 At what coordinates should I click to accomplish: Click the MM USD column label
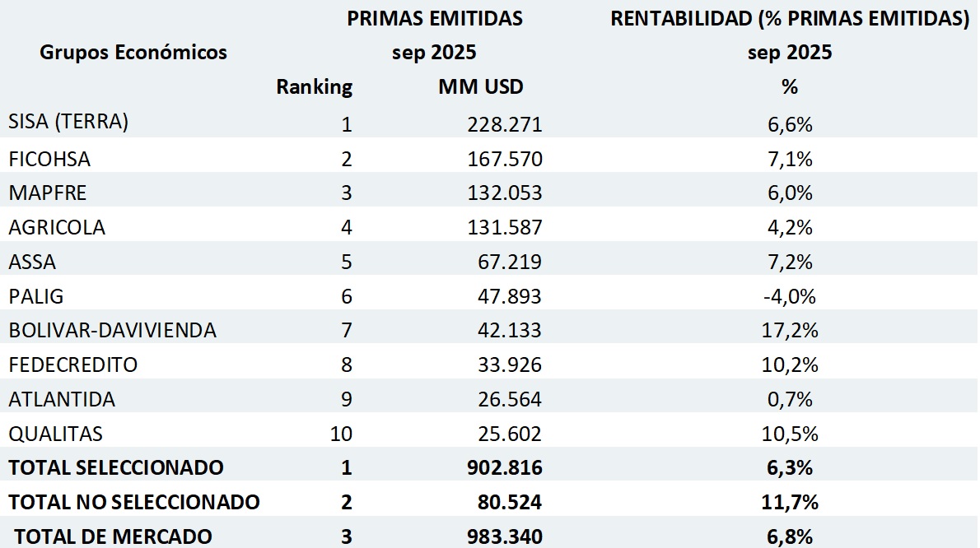pyautogui.click(x=481, y=86)
